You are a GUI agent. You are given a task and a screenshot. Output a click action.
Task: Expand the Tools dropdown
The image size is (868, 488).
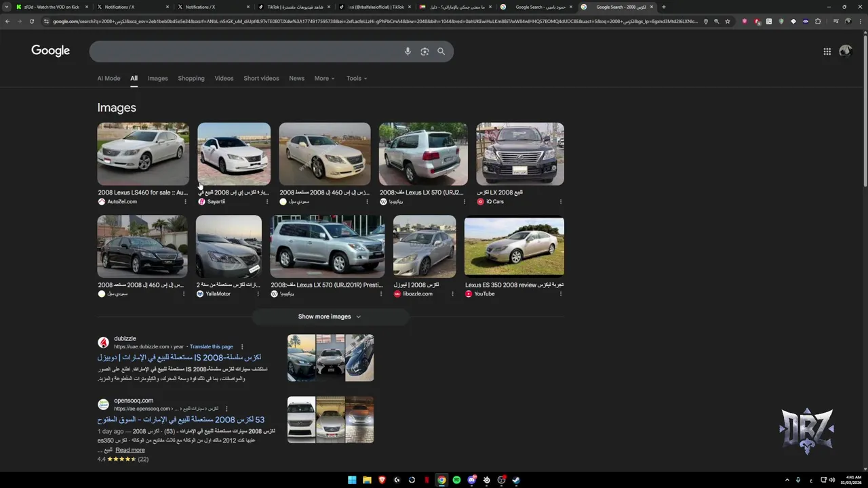tap(357, 79)
